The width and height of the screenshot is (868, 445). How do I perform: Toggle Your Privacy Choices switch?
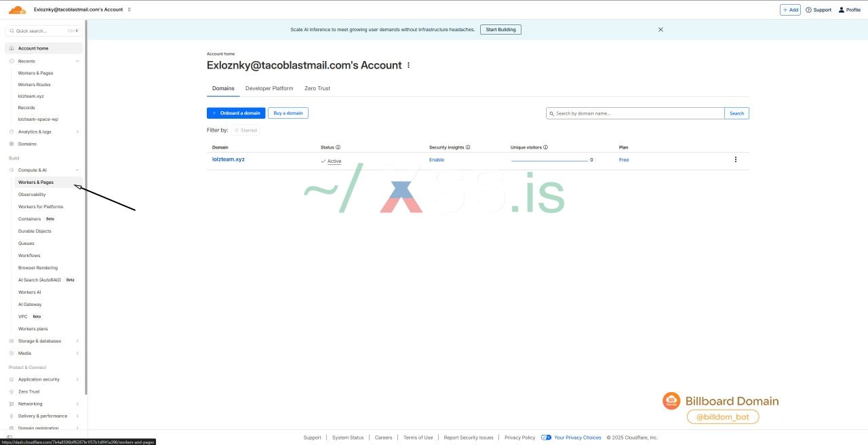click(x=546, y=438)
